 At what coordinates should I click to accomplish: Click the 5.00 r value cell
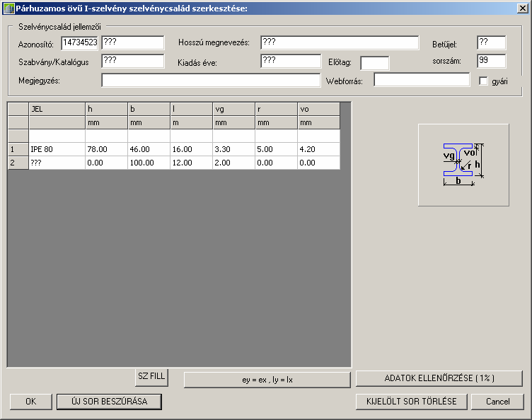click(276, 149)
